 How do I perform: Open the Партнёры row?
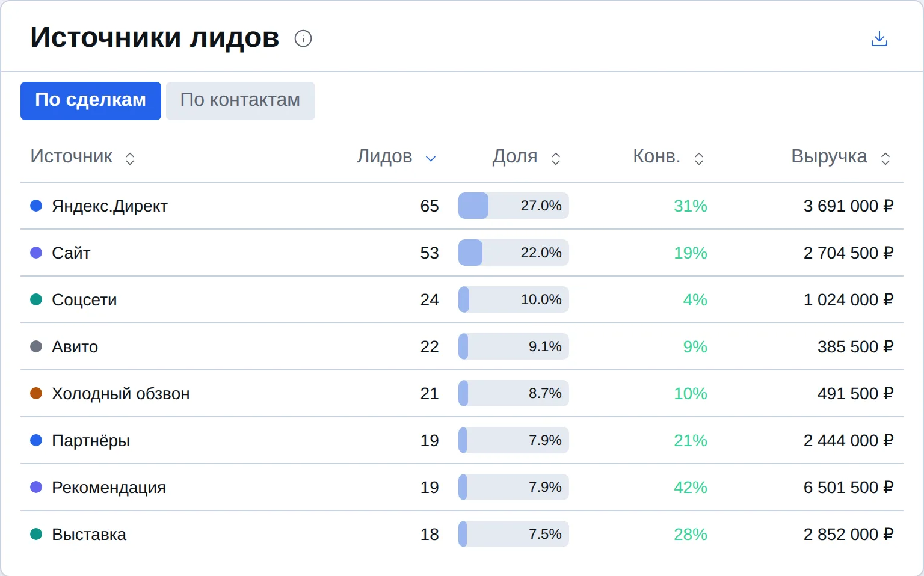click(x=462, y=440)
